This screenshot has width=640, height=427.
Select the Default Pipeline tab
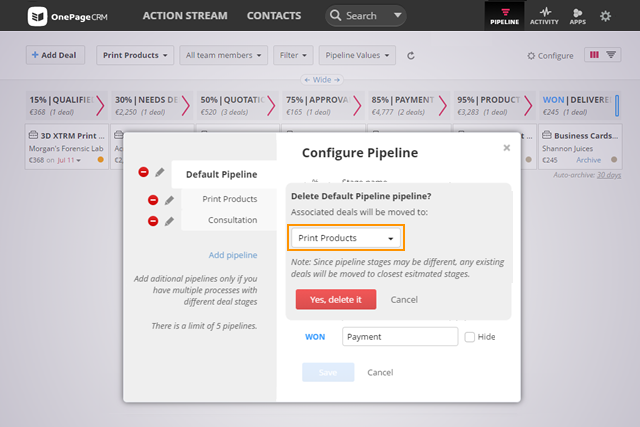click(x=224, y=174)
